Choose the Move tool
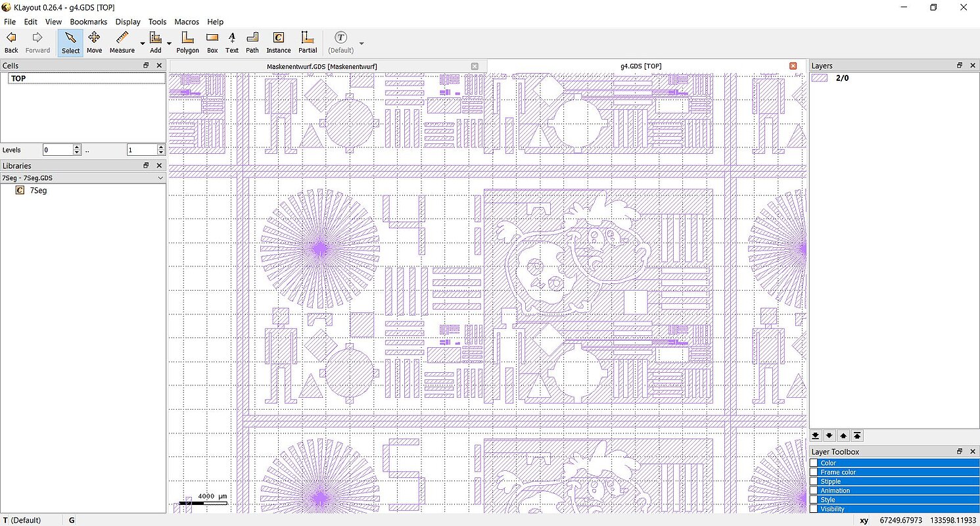 [94, 43]
